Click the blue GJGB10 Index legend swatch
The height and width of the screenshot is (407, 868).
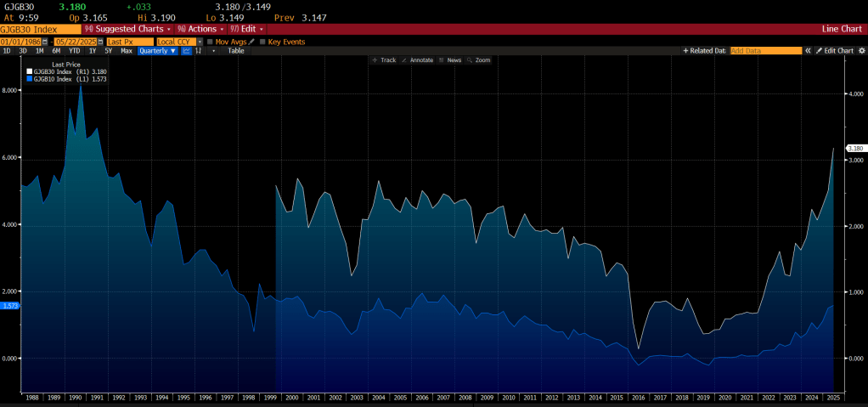tap(31, 78)
